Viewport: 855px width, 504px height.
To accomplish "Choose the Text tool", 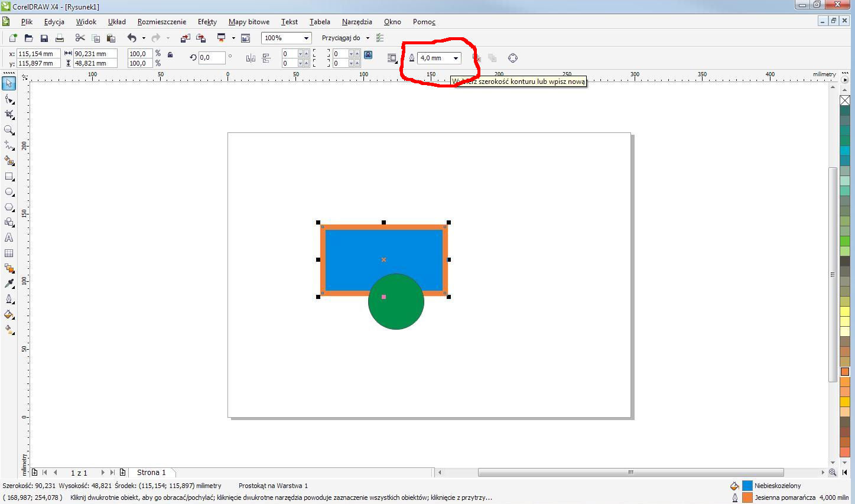I will click(9, 238).
